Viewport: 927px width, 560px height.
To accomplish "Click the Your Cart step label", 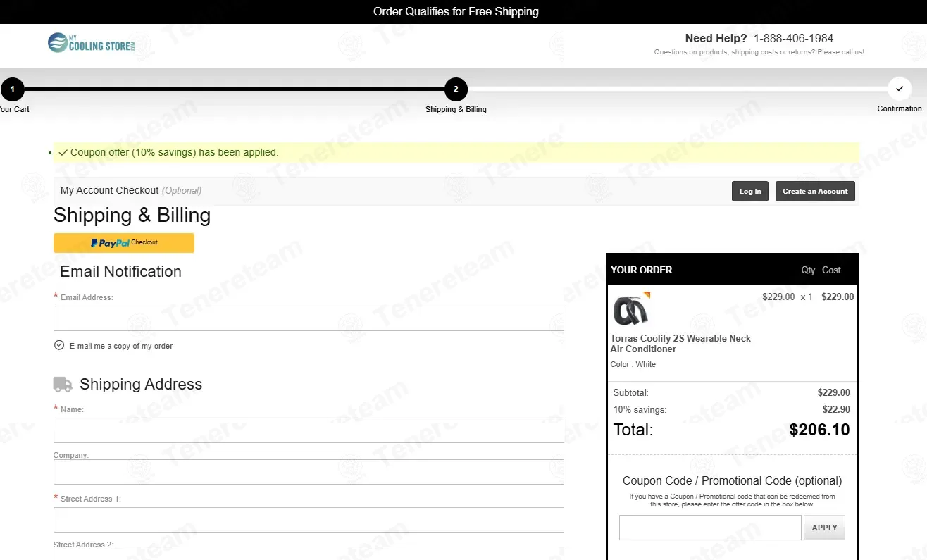I will [x=15, y=109].
